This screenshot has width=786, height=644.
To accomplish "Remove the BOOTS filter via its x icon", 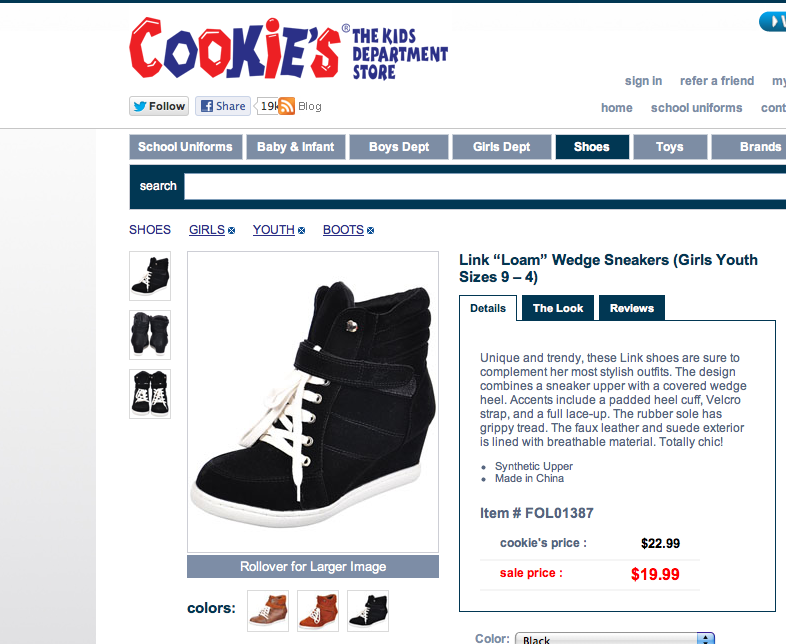I will [370, 231].
